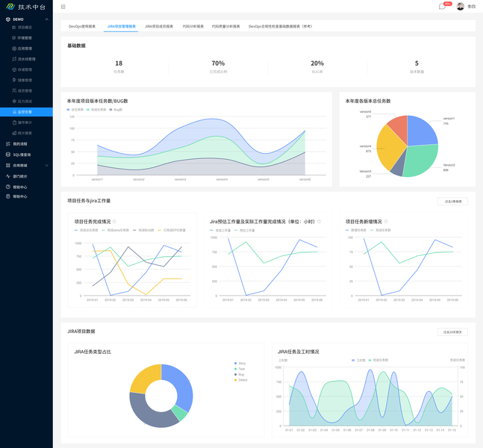Click the 环境管理 sidebar icon
Screen dimensions: 483x448
pos(14,38)
